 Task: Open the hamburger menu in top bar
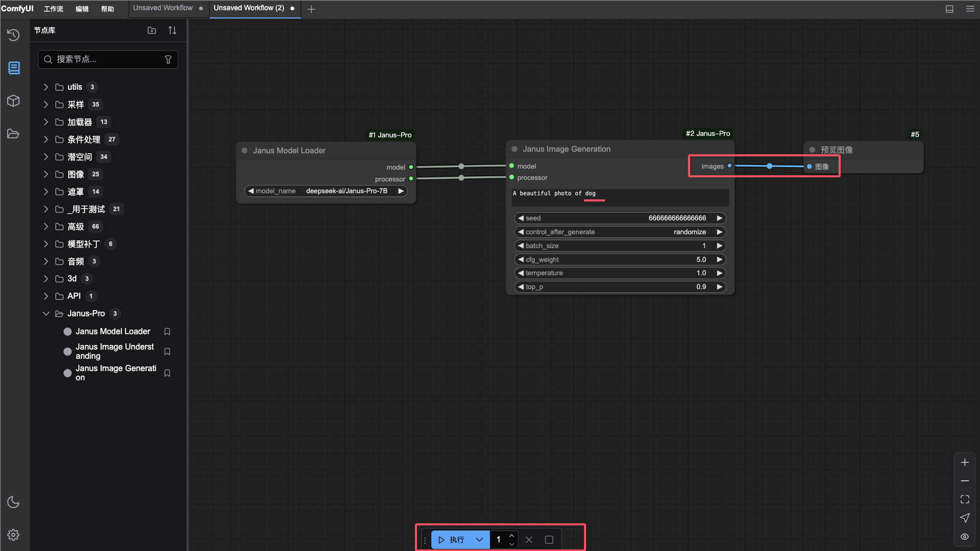(x=970, y=9)
